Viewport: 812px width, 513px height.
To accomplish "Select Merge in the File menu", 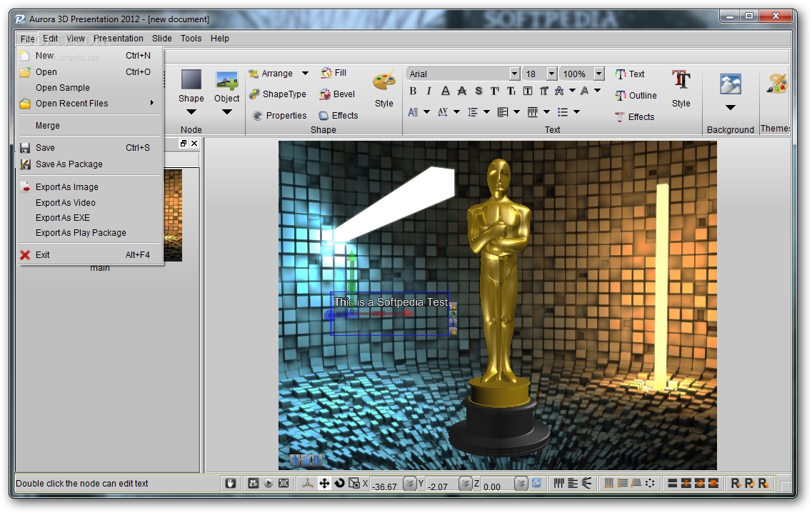I will pos(90,126).
